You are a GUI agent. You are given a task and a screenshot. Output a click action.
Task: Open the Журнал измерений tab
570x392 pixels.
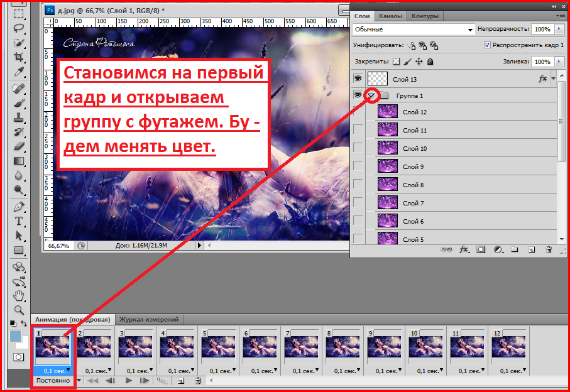(x=149, y=320)
